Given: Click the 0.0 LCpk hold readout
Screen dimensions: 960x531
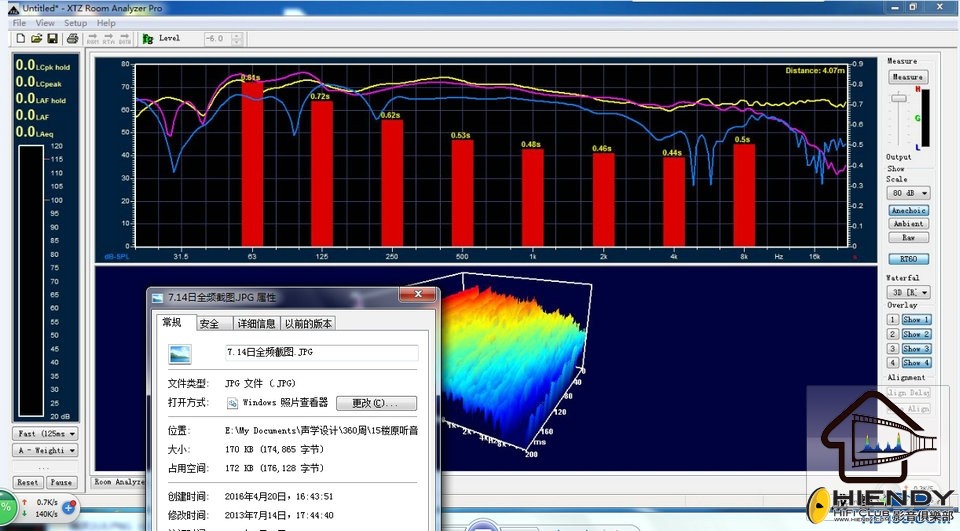Looking at the screenshot, I should click(x=43, y=65).
